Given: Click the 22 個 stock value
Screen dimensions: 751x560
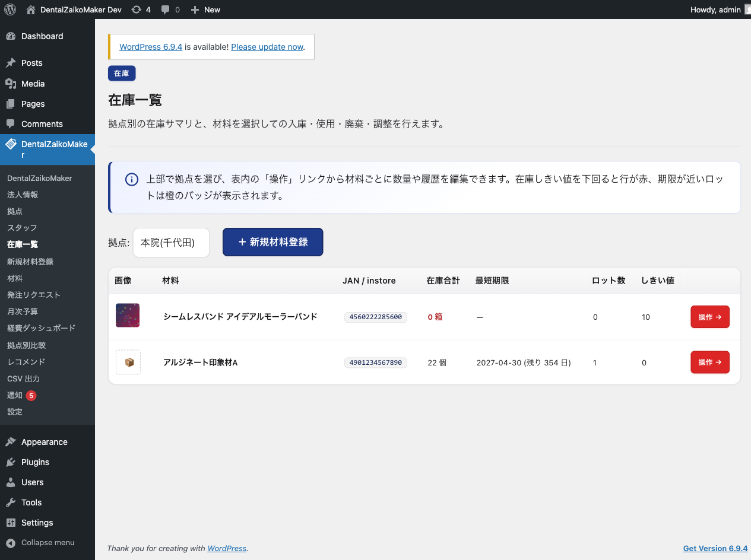Looking at the screenshot, I should [x=437, y=362].
